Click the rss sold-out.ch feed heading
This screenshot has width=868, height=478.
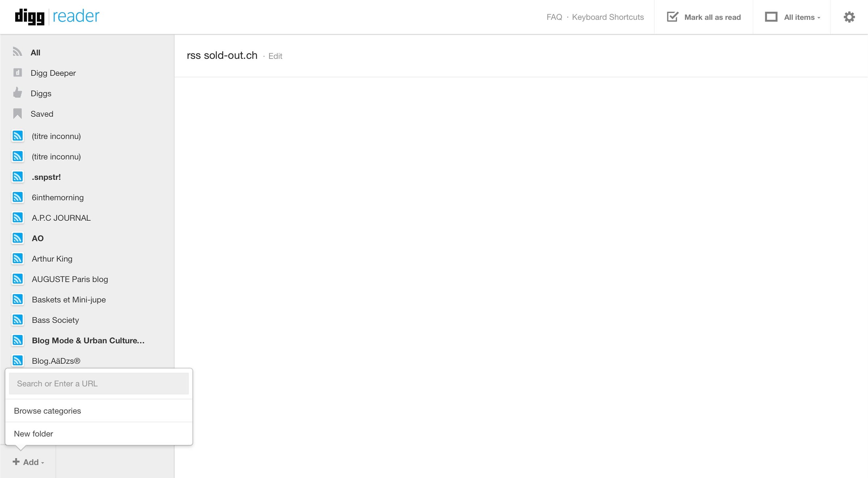(222, 55)
